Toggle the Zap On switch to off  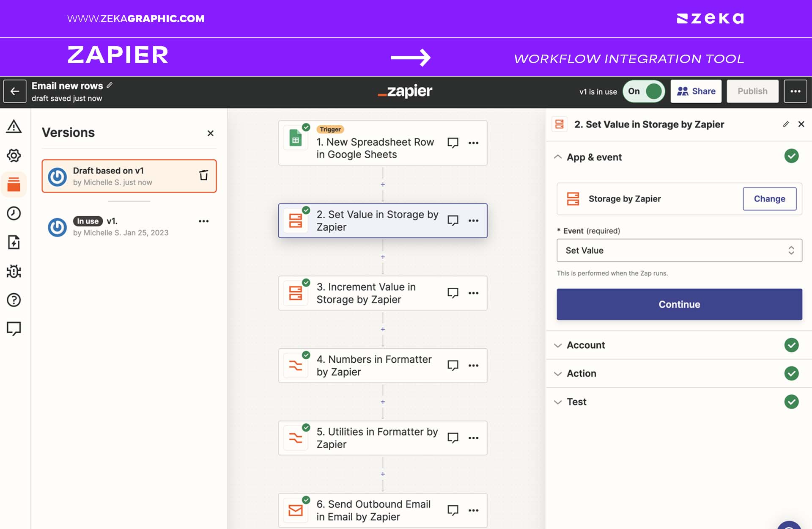click(643, 91)
